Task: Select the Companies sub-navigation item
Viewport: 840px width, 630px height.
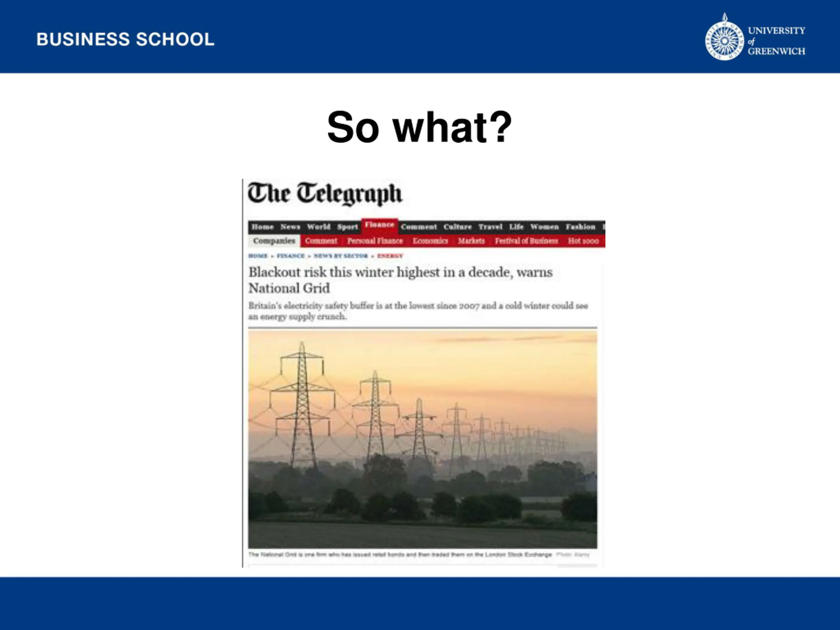Action: [274, 241]
